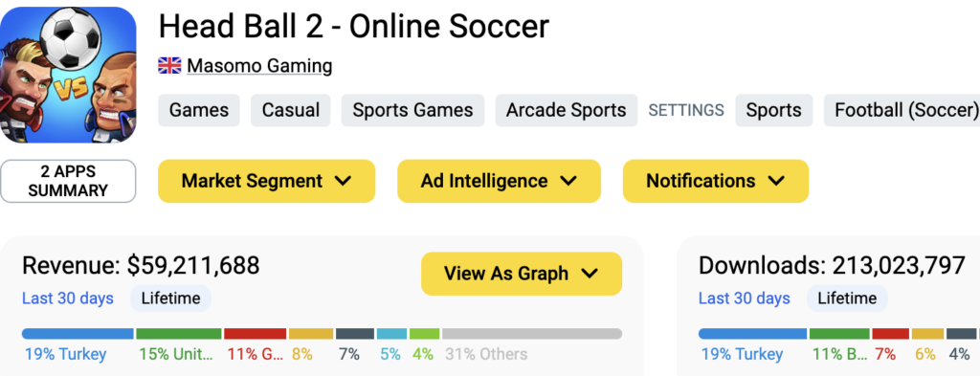Switch Downloads to Last 30 days
Viewport: 980px width, 376px height.
click(x=745, y=299)
